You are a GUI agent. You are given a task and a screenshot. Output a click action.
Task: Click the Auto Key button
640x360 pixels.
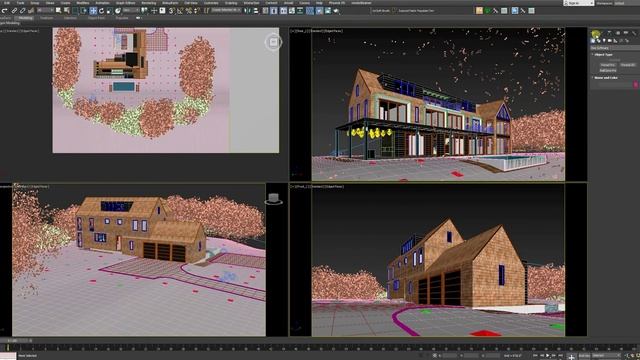click(584, 356)
